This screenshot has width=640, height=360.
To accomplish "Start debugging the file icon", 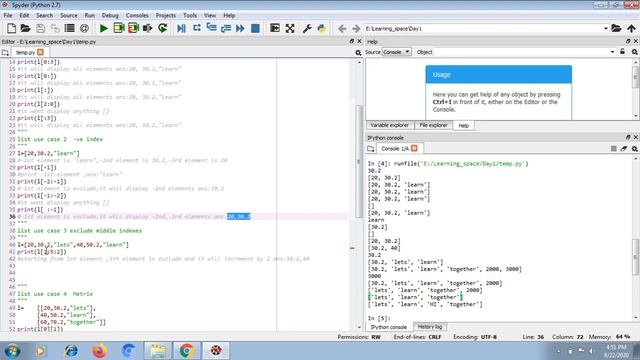I will (x=181, y=28).
